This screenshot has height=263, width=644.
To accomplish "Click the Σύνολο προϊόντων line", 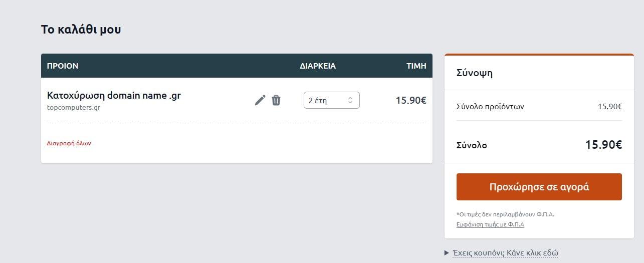I will [539, 106].
